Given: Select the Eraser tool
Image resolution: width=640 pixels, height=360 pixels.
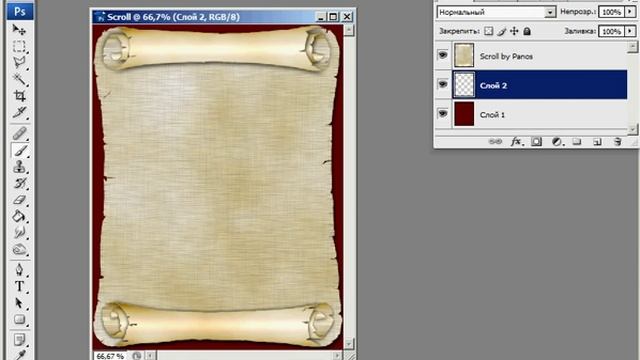Looking at the screenshot, I should (x=19, y=200).
